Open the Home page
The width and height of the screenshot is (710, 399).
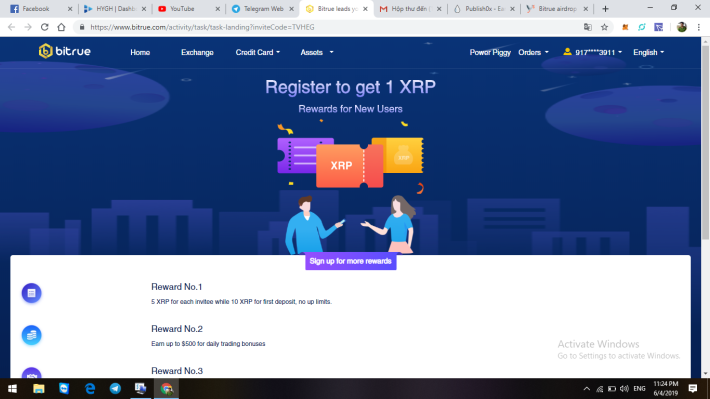pyautogui.click(x=140, y=53)
